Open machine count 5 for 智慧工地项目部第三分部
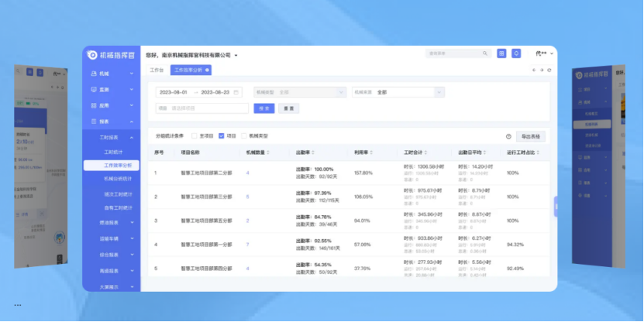The height and width of the screenshot is (322, 644). click(248, 197)
